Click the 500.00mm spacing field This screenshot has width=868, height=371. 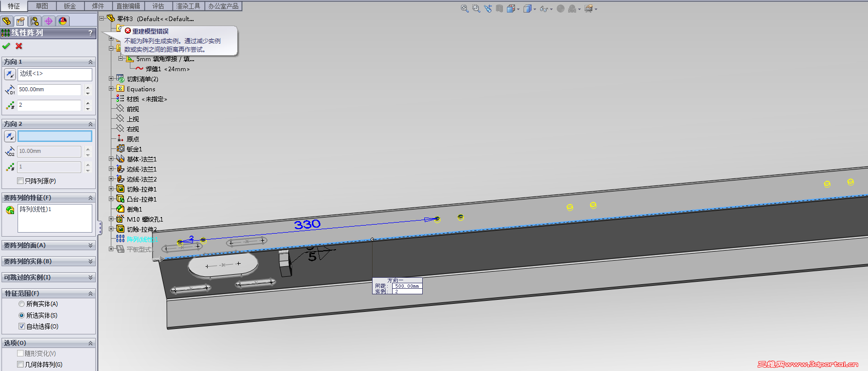[x=49, y=90]
